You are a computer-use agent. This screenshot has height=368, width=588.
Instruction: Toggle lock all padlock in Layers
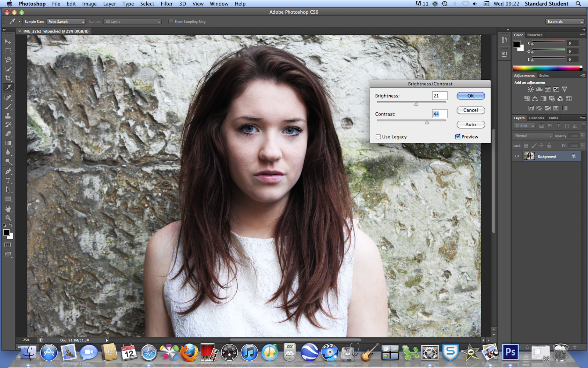coord(549,146)
